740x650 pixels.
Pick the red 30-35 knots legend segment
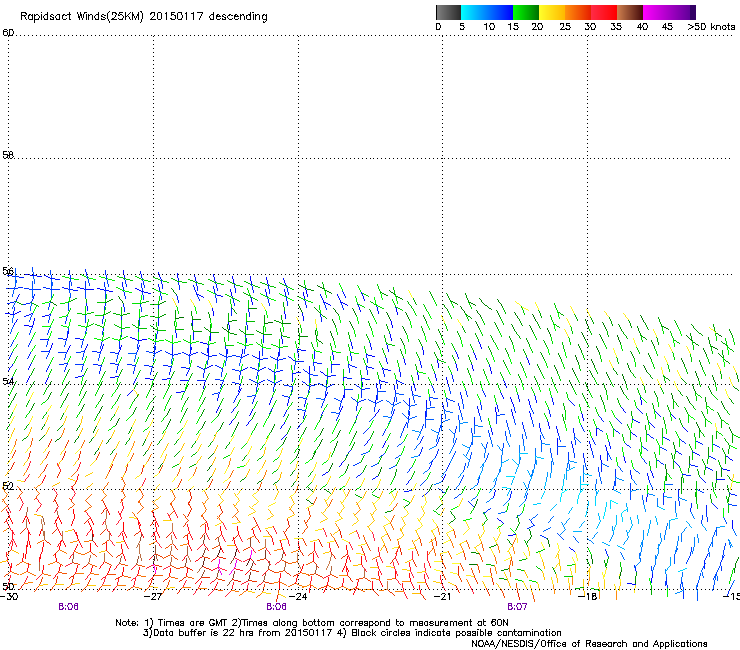coord(605,12)
